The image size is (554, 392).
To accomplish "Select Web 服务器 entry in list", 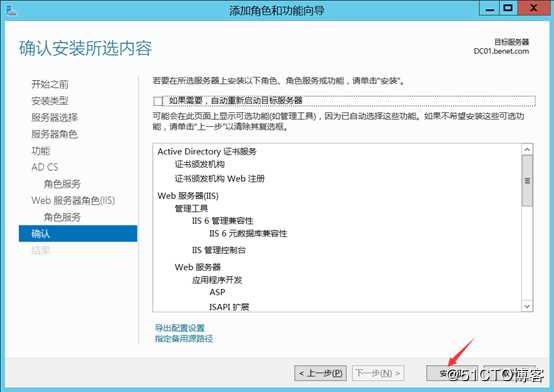I will pyautogui.click(x=198, y=267).
